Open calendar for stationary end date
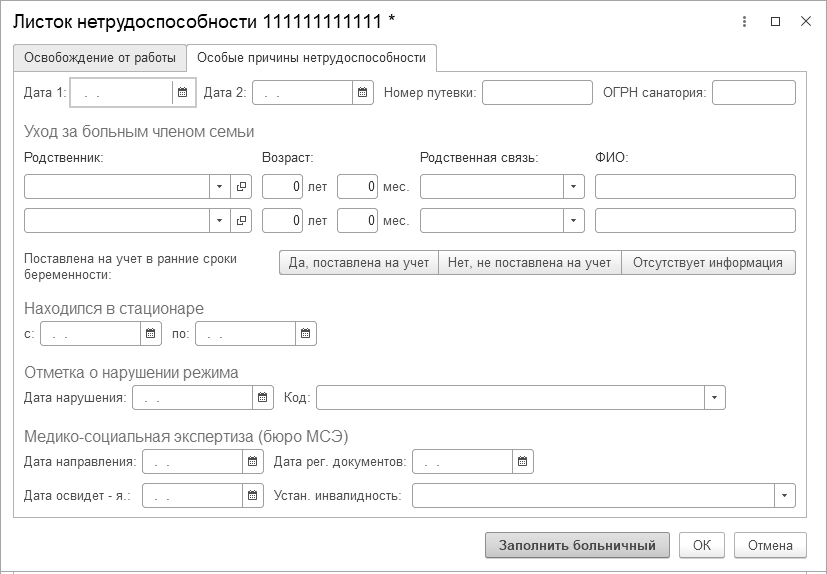827x574 pixels. click(306, 334)
